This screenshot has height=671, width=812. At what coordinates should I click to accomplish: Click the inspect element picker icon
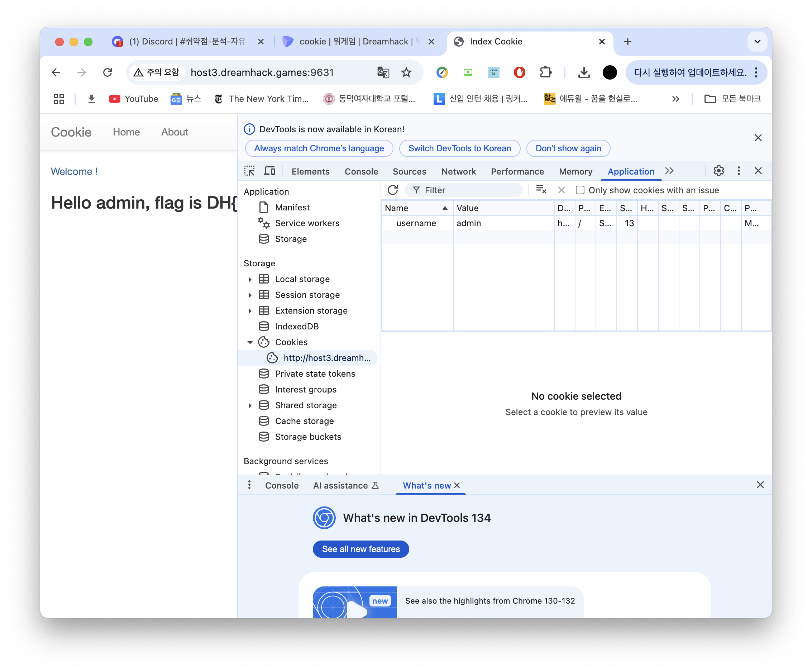249,171
